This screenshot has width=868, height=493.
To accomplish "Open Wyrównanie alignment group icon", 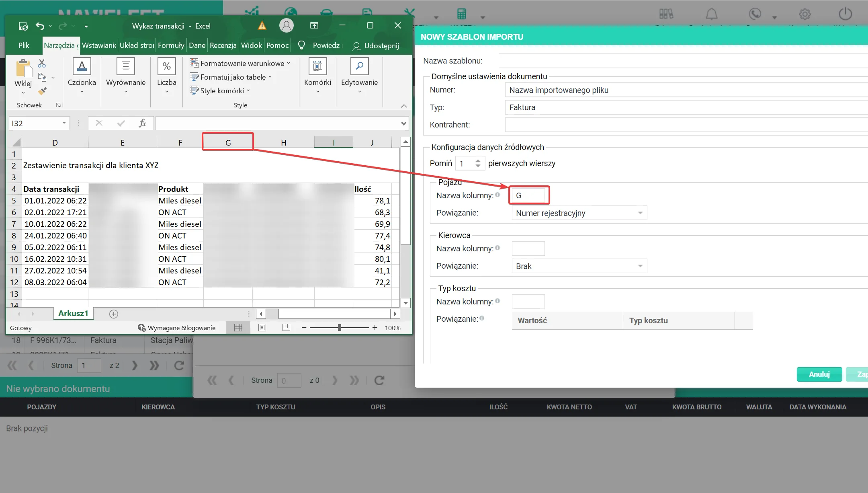I will click(x=126, y=66).
